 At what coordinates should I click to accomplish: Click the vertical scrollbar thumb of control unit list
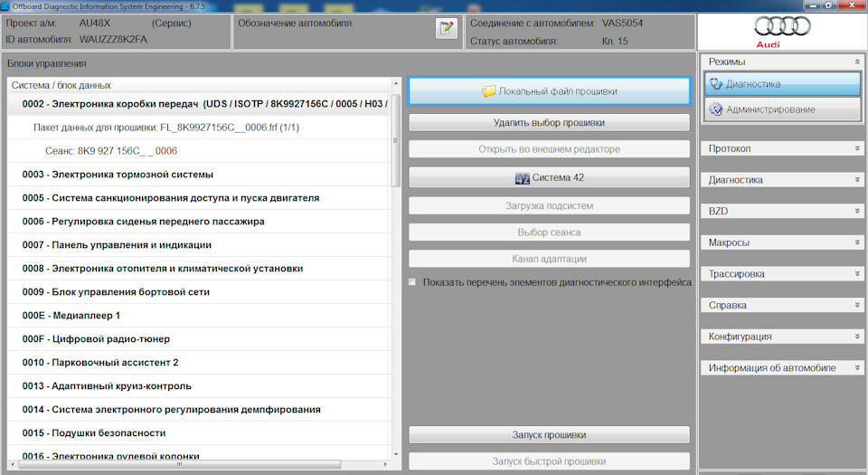pos(395,140)
